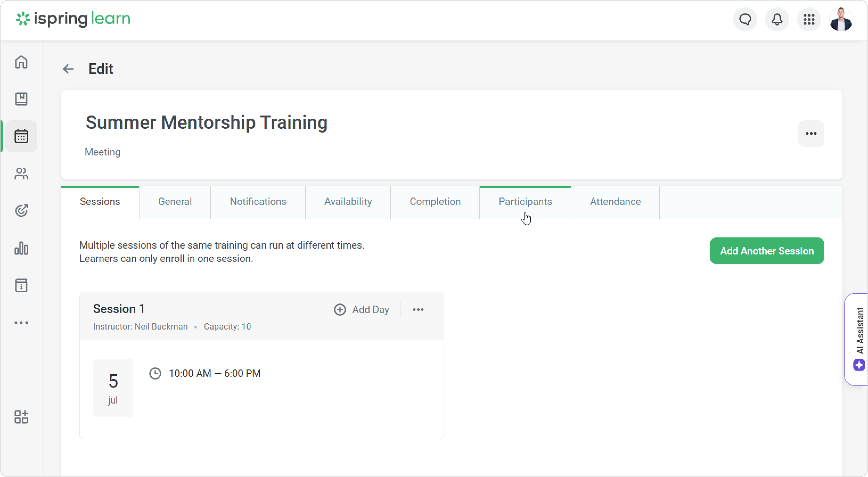Open the apps grid launcher icon

coord(809,19)
